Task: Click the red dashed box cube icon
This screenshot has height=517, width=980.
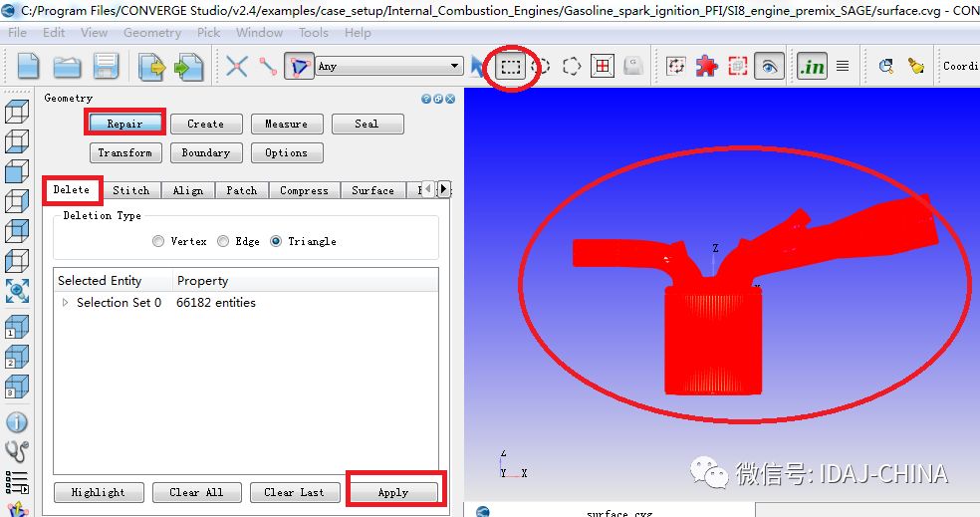Action: 738,66
